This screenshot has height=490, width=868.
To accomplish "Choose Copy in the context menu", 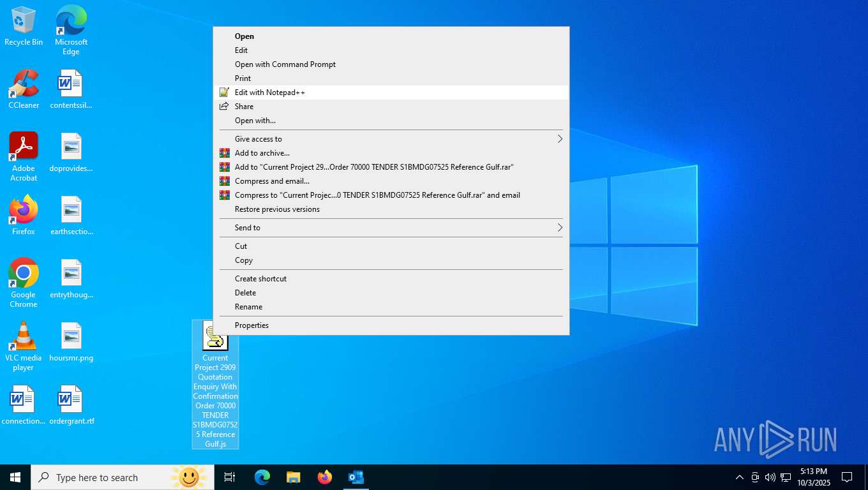I will click(391, 260).
